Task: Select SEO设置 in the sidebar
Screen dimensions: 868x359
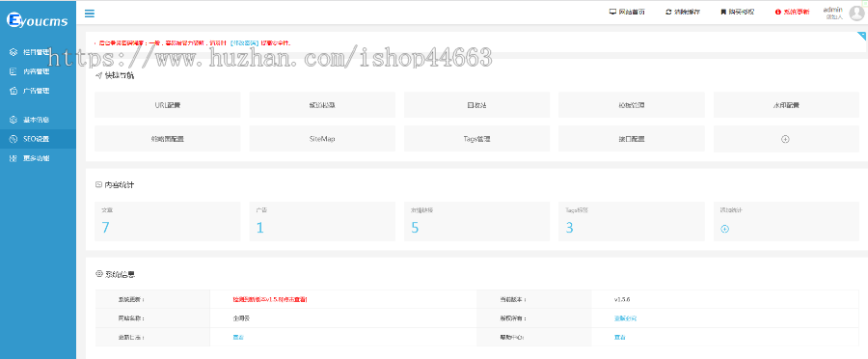Action: coord(39,139)
